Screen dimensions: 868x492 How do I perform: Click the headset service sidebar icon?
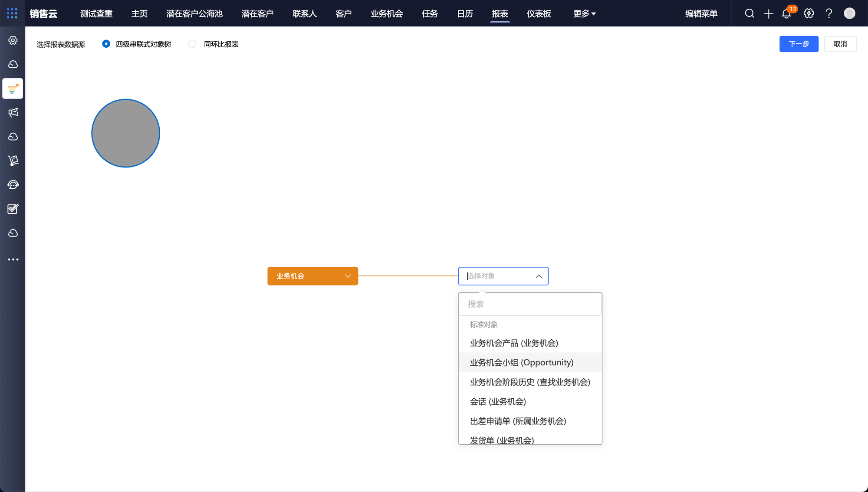(x=13, y=185)
